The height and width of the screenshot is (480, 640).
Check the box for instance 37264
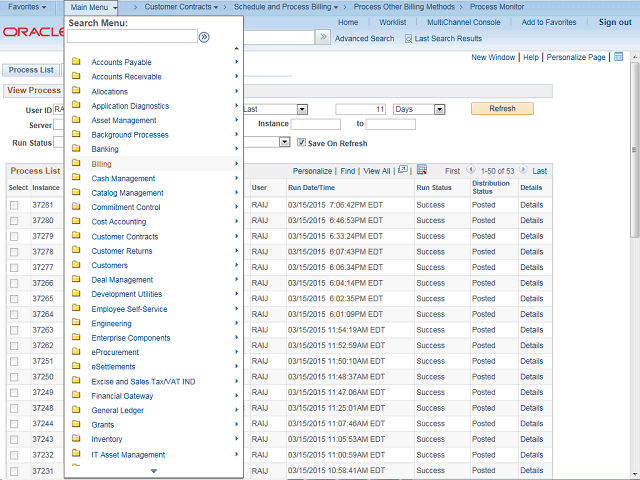(14, 314)
